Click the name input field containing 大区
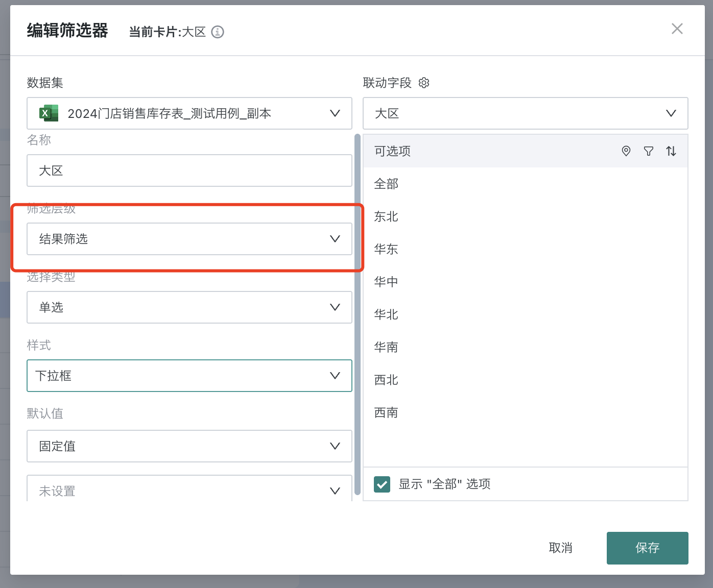The width and height of the screenshot is (713, 588). point(189,170)
